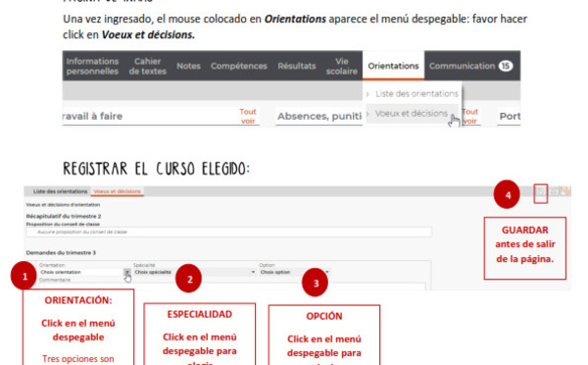588x365 pixels.
Task: Click the Commentaire field label
Action: [54, 280]
